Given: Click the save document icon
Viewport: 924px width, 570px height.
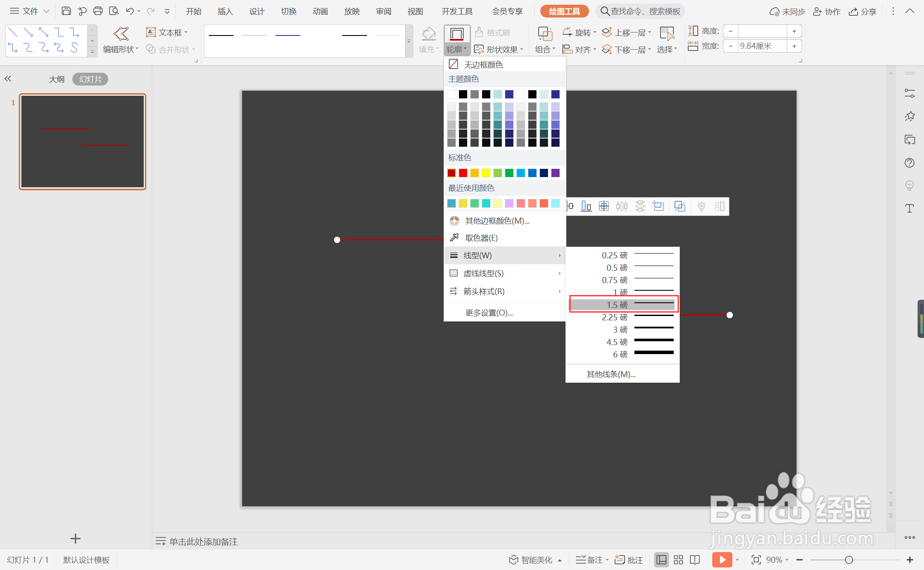Looking at the screenshot, I should click(66, 11).
